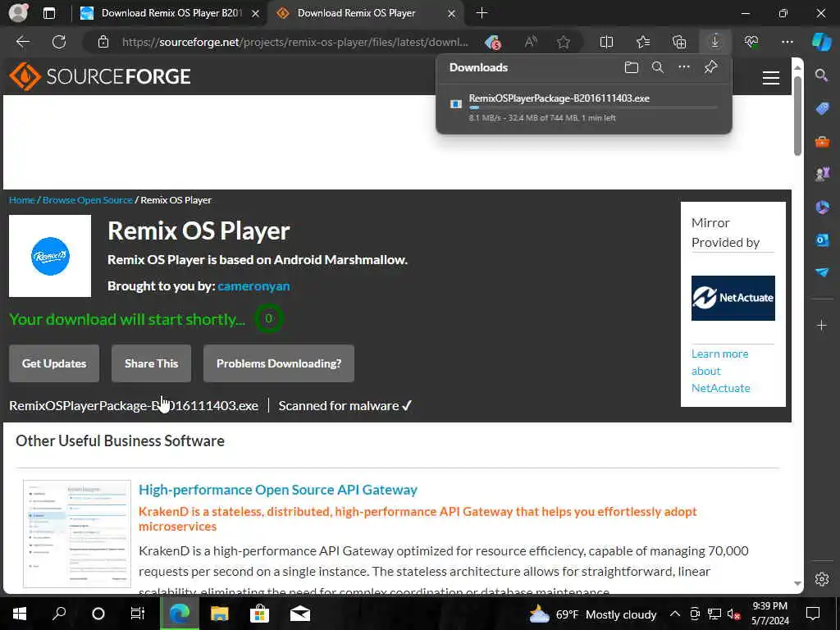Follow Browse Open Source breadcrumb link

(87, 200)
